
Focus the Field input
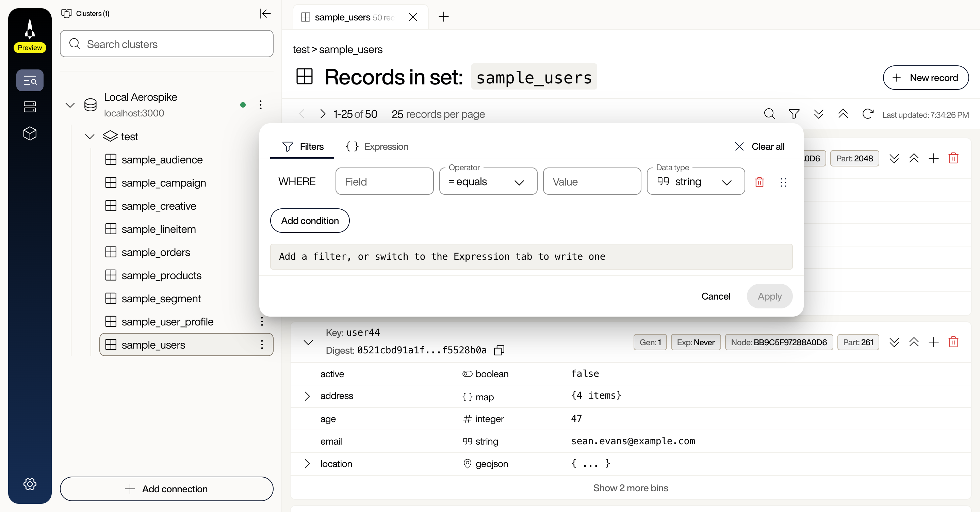384,181
